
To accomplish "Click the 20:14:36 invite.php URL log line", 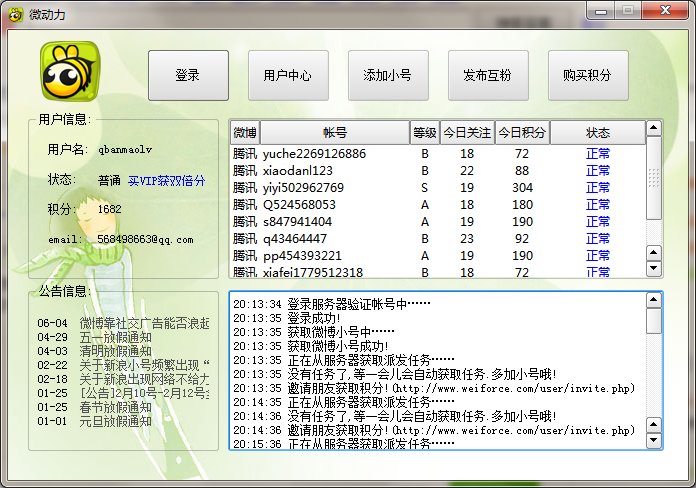I will (434, 430).
